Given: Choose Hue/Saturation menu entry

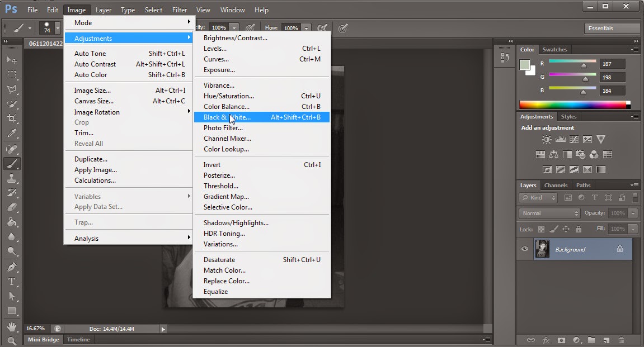Looking at the screenshot, I should click(262, 96).
